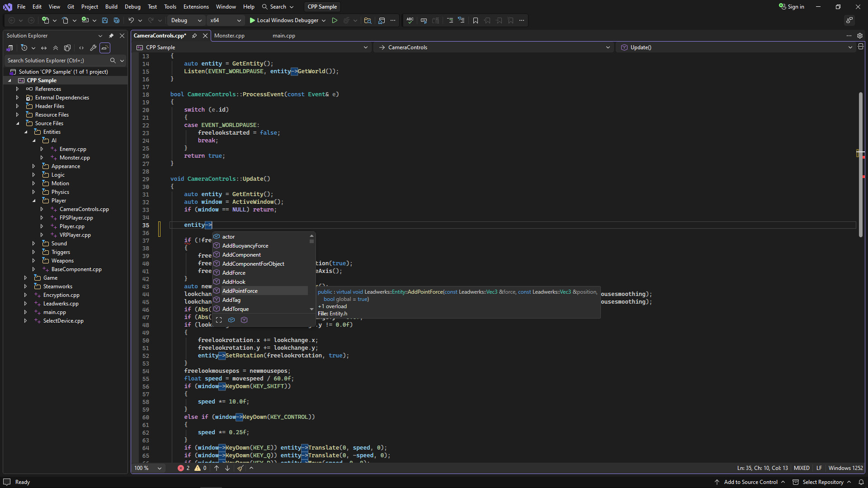868x488 pixels.
Task: Open the Update() member navigation dropdown
Action: click(x=849, y=47)
